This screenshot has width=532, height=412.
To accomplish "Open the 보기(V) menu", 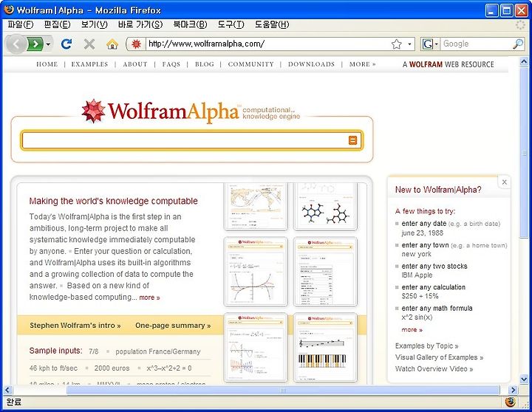I will click(x=95, y=24).
